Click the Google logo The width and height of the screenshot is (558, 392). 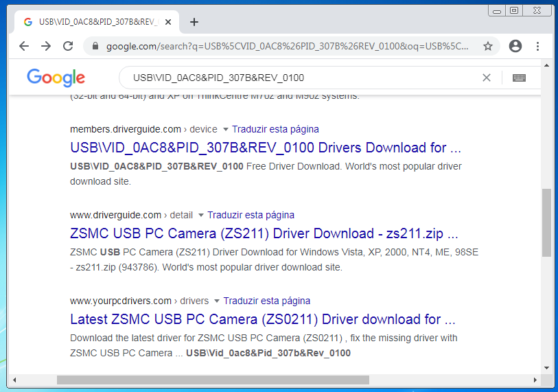click(56, 78)
